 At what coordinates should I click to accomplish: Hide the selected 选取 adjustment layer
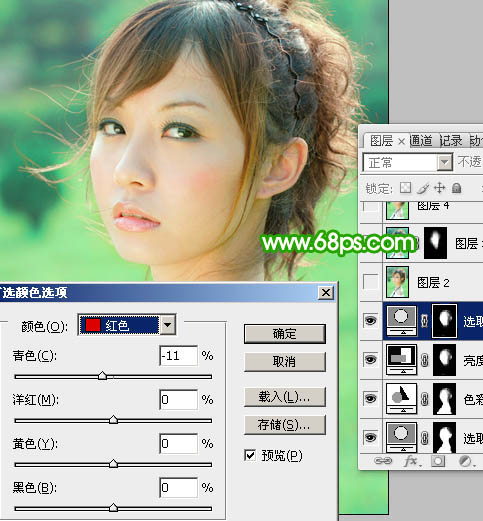pyautogui.click(x=370, y=320)
